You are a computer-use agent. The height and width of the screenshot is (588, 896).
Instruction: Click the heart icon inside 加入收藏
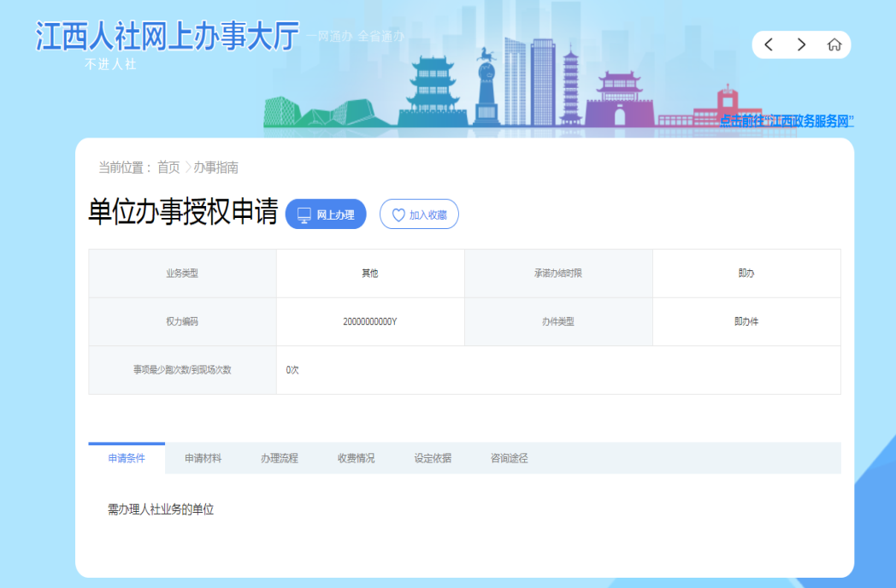[x=398, y=214]
